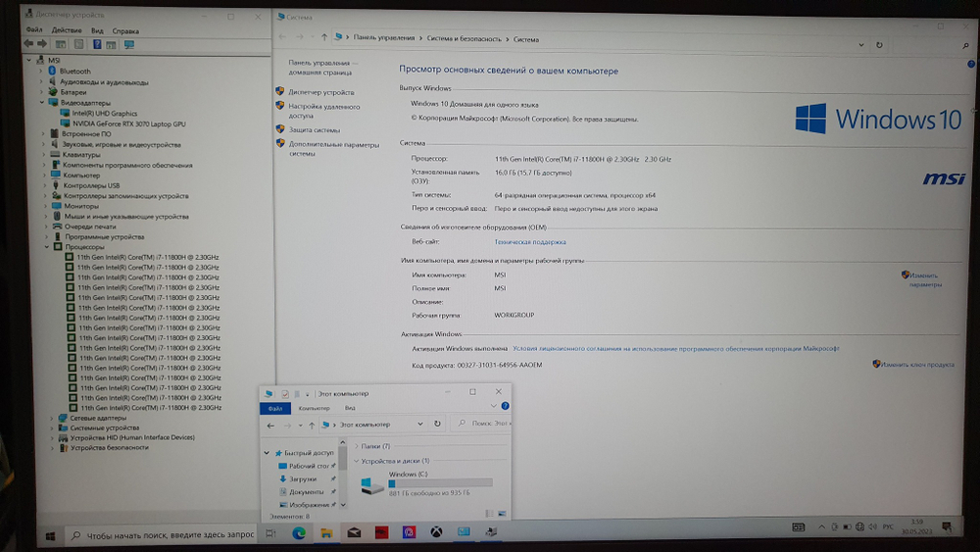Open File Explorer from the taskbar
The width and height of the screenshot is (980, 552).
pyautogui.click(x=326, y=532)
